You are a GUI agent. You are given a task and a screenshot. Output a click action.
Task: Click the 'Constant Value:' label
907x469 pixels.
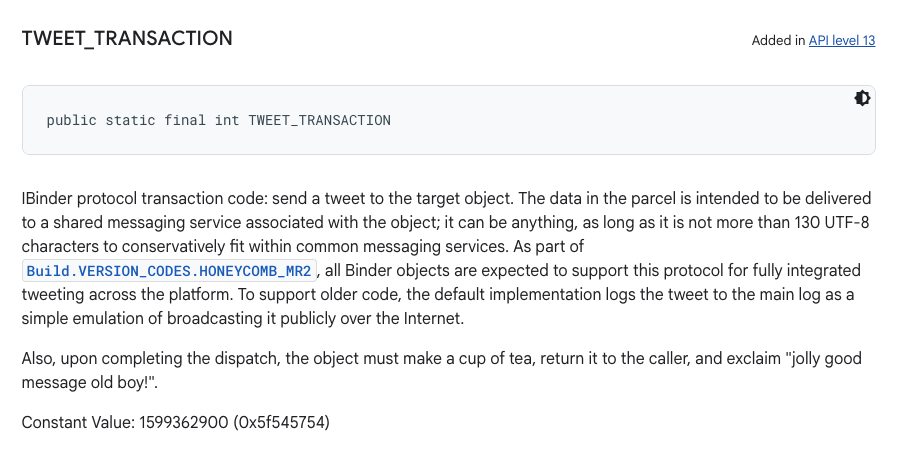(78, 422)
